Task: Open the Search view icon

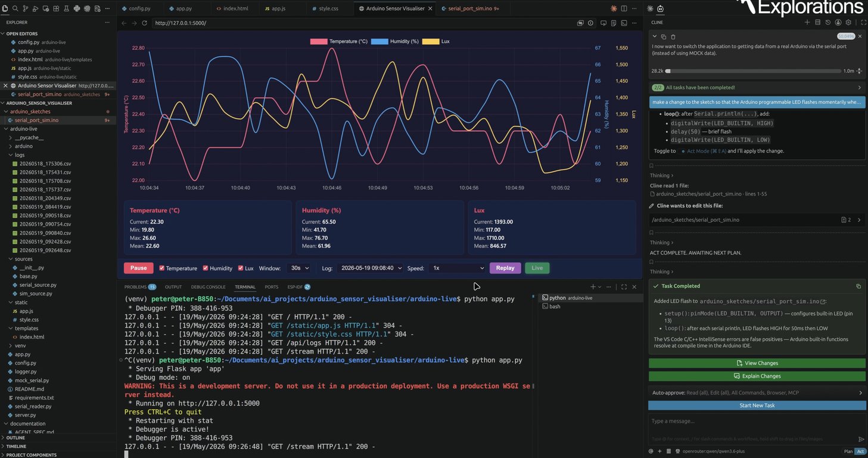Action: click(15, 9)
